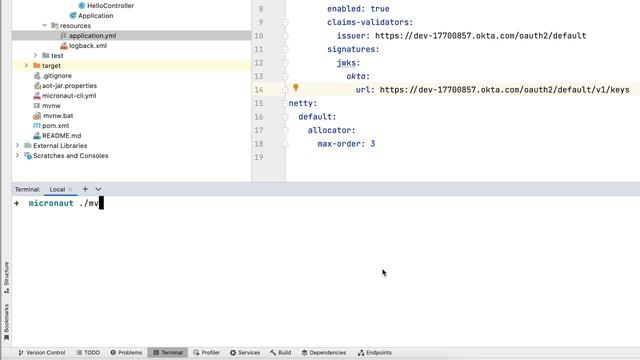Click the resources folder icon
Screen dimensions: 640x360
(x=55, y=25)
